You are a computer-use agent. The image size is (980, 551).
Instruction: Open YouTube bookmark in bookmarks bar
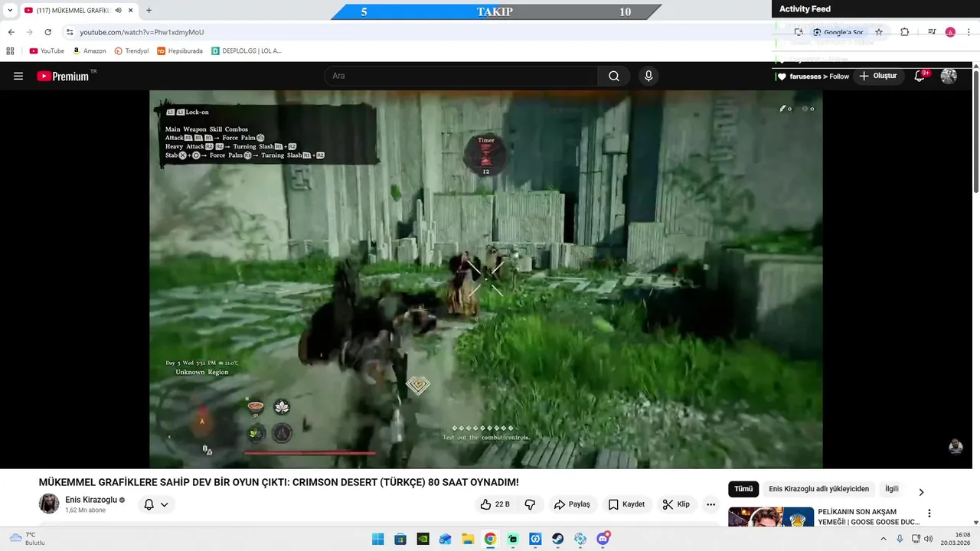tap(47, 51)
